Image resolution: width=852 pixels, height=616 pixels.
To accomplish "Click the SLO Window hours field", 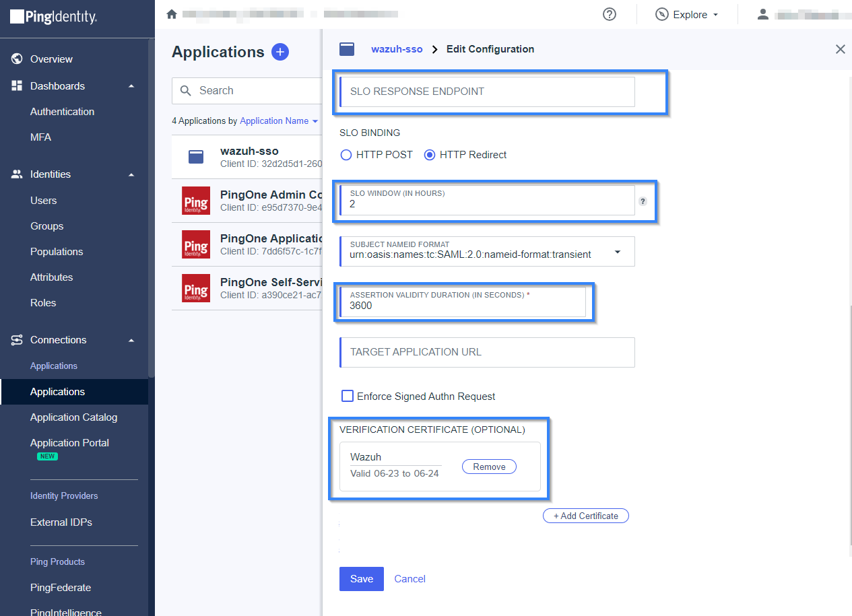I will 487,200.
